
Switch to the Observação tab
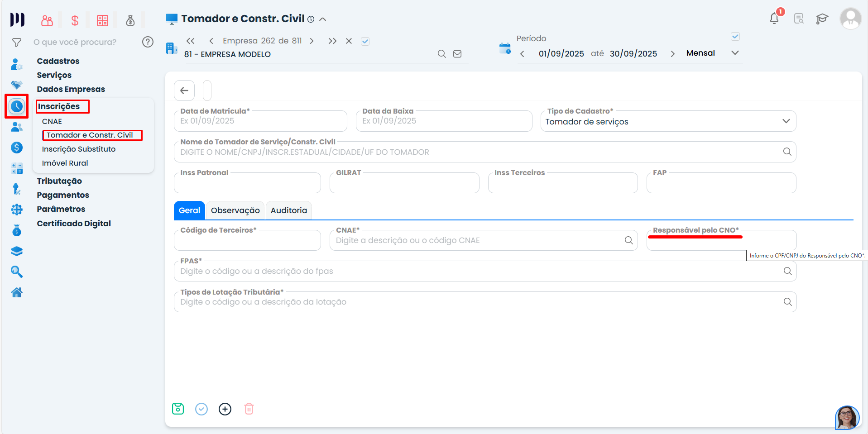point(235,210)
